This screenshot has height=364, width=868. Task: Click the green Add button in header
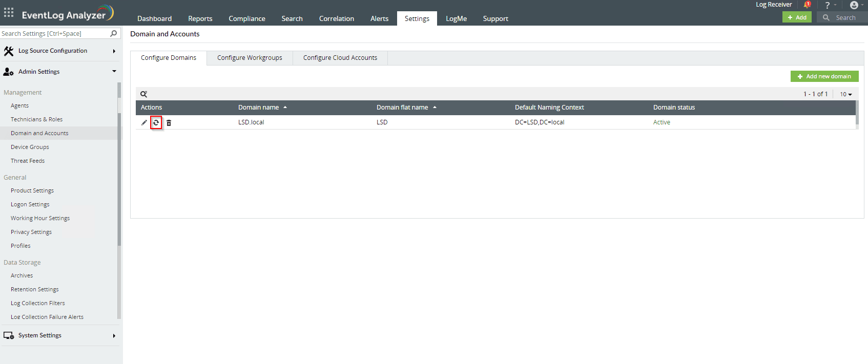pyautogui.click(x=797, y=17)
